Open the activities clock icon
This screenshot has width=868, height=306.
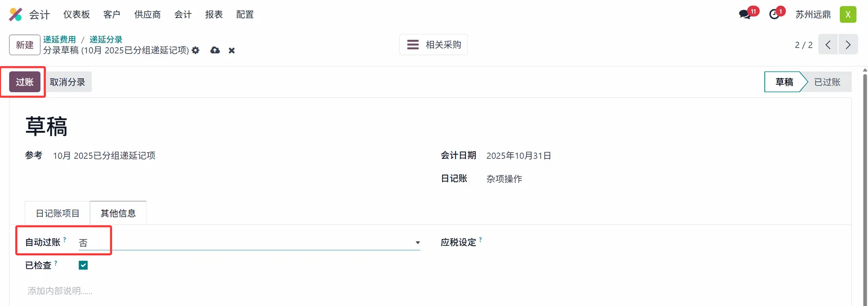774,14
